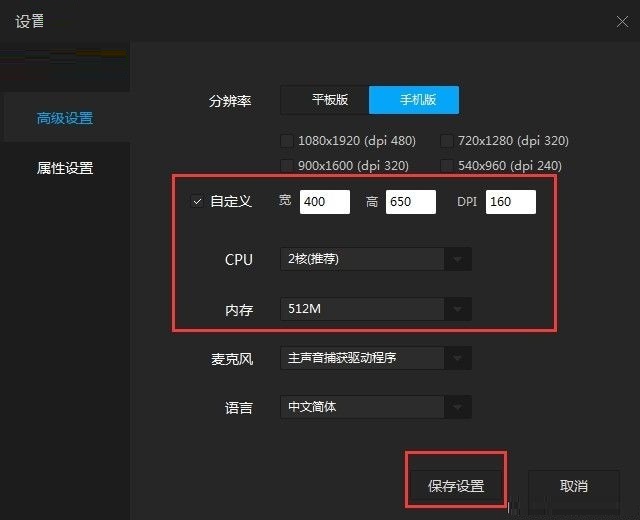Select the 手机版 resolution mode
The height and width of the screenshot is (520, 640).
click(414, 100)
